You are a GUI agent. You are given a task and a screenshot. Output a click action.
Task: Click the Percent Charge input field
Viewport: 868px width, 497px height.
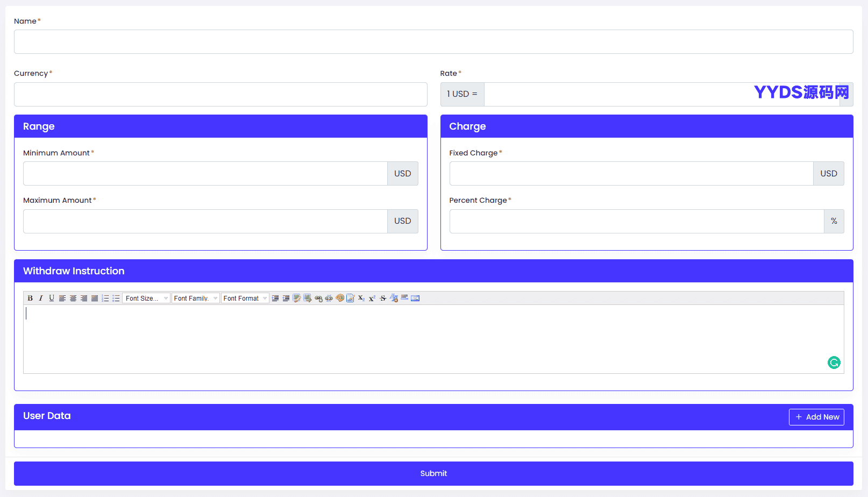click(x=637, y=221)
